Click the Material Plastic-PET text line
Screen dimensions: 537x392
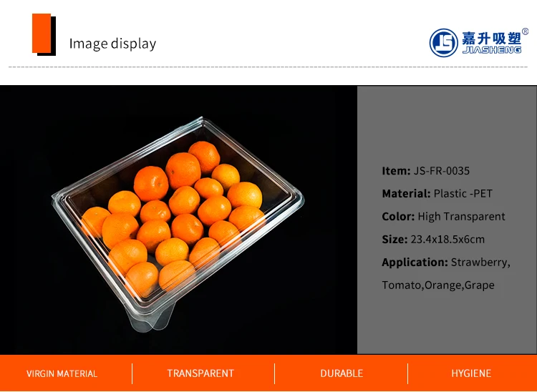(437, 194)
